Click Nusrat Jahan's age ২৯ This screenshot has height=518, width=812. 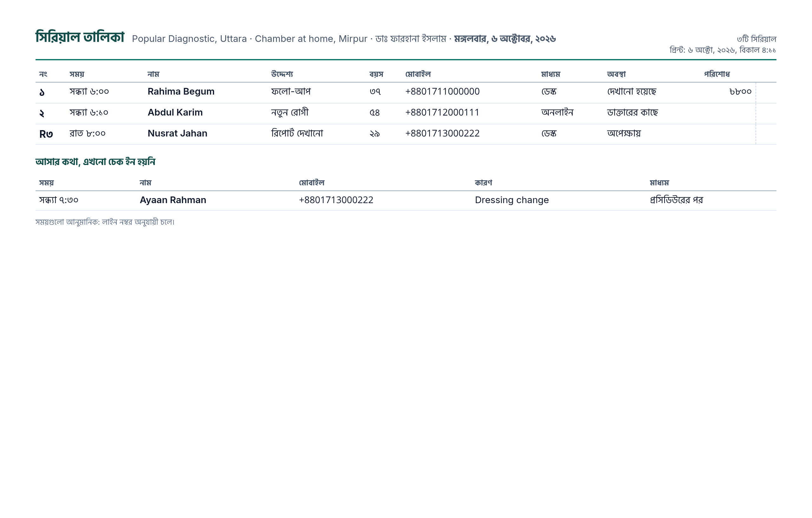[x=374, y=133]
